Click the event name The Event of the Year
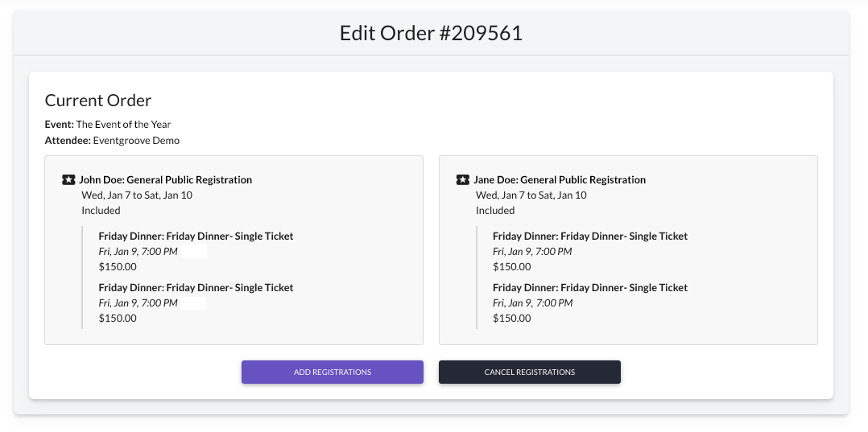Image resolution: width=868 pixels, height=432 pixels. (x=123, y=125)
